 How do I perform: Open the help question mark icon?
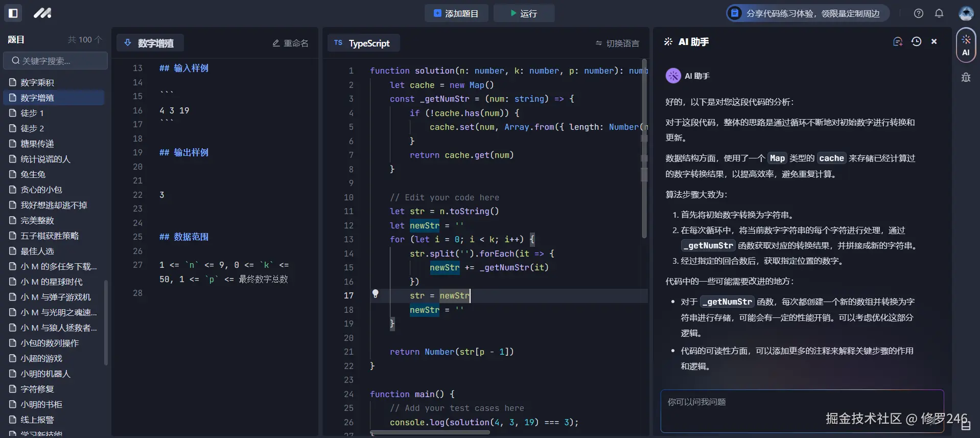918,14
